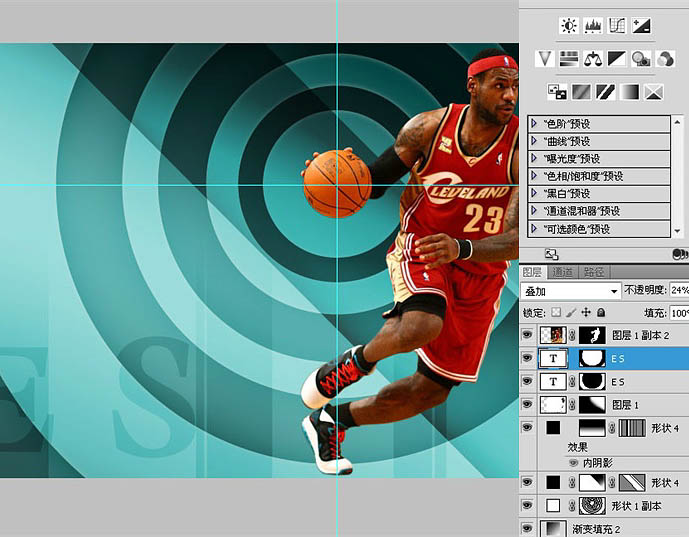Open the 叠加 blend mode dropdown
Screen dimensions: 689x537
[571, 291]
